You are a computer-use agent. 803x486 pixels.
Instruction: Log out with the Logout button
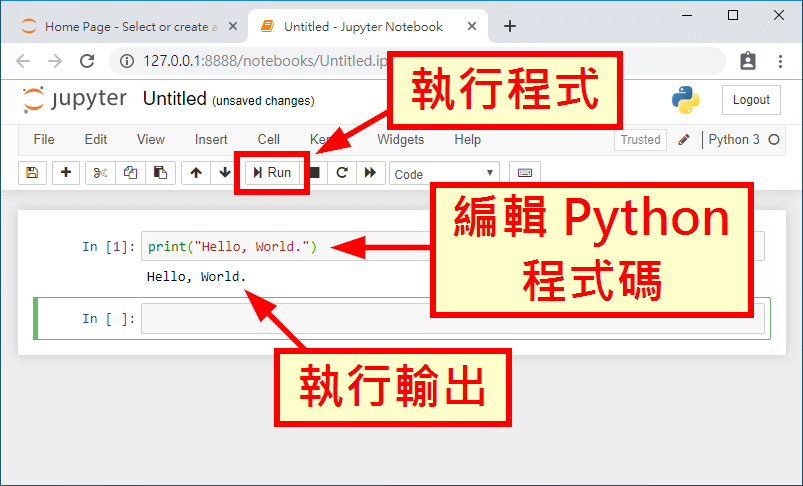[x=751, y=100]
